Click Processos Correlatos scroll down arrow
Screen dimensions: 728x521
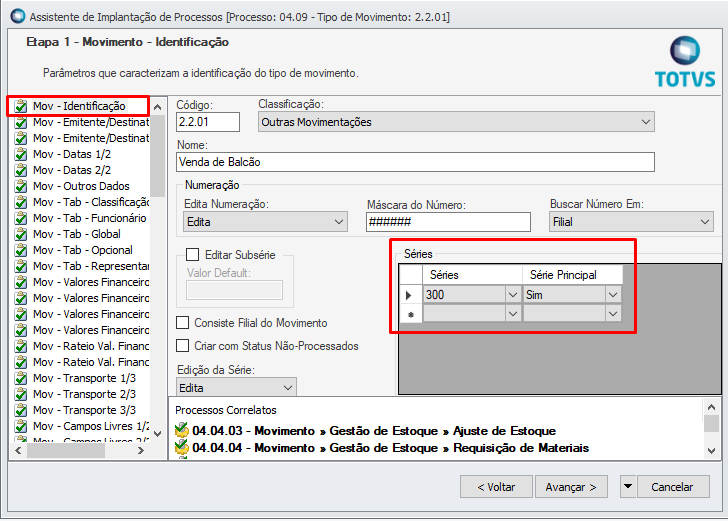tap(711, 450)
